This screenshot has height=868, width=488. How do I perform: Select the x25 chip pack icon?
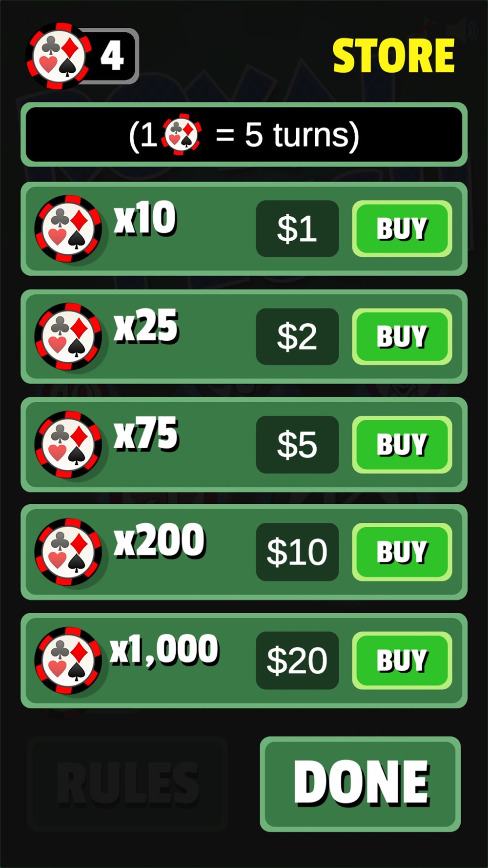68,336
